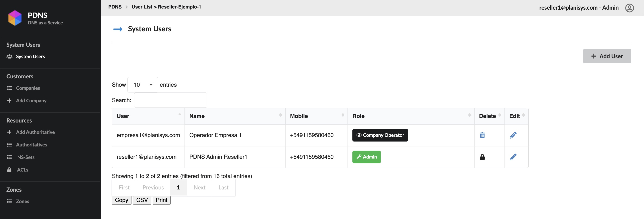This screenshot has height=219, width=644.
Task: Open the user account avatar icon
Action: 629,8
